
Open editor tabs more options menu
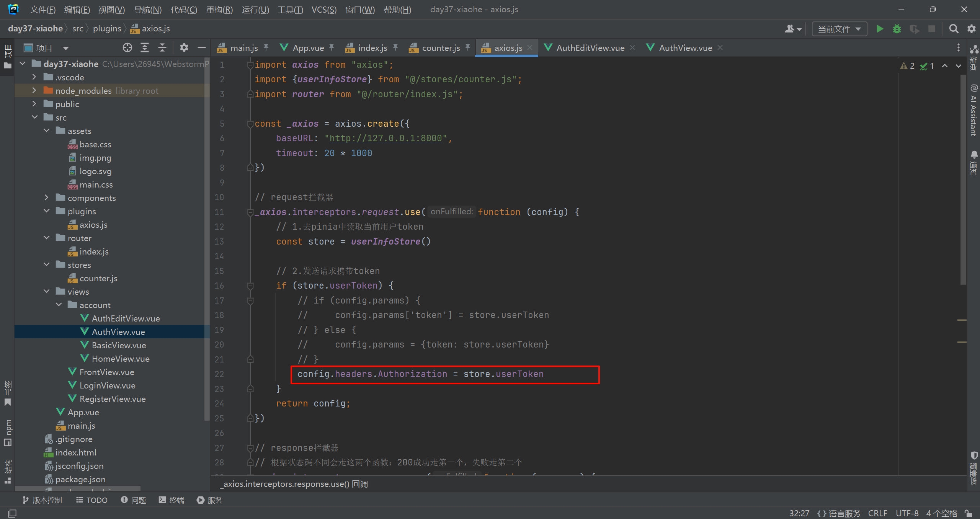tap(959, 48)
